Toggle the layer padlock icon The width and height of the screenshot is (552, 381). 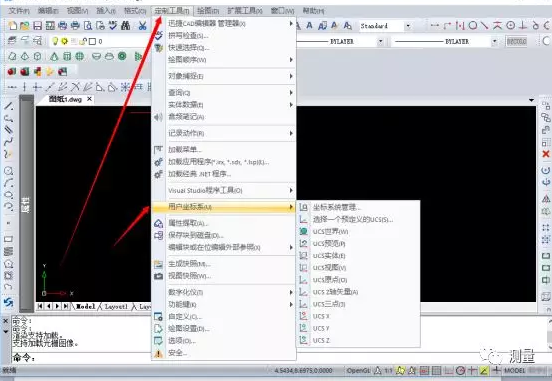coord(83,41)
